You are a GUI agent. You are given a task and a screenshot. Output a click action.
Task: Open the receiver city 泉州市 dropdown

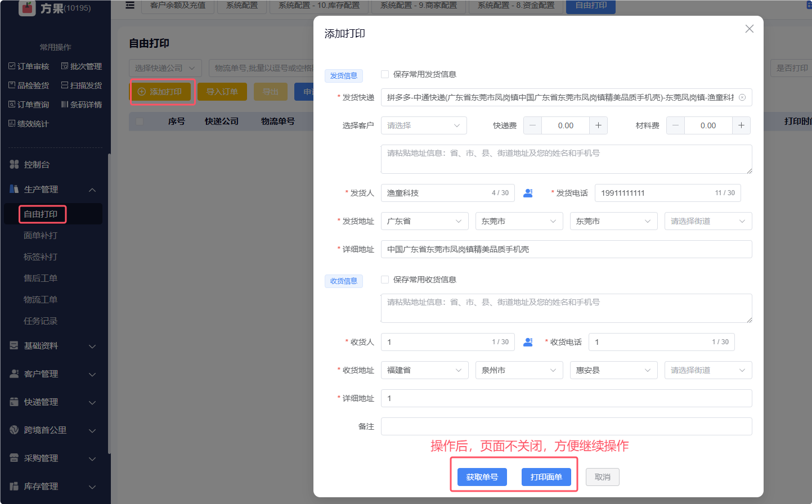[519, 370]
